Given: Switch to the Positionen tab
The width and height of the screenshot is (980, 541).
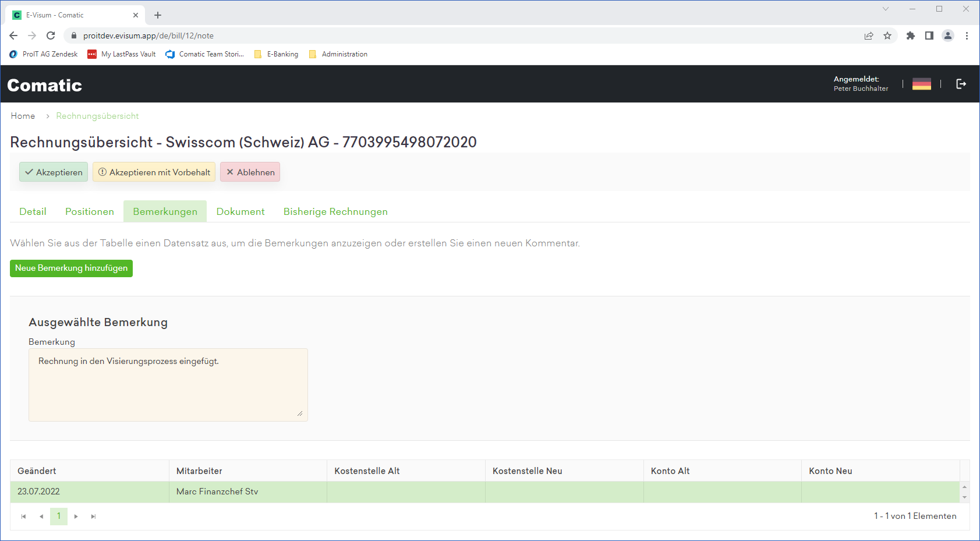Looking at the screenshot, I should pos(90,211).
